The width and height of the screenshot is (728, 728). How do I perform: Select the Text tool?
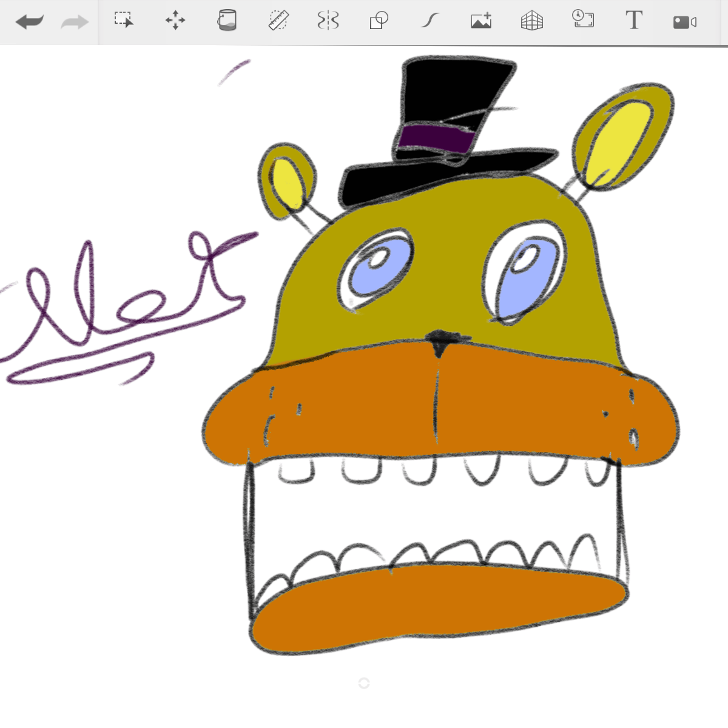[x=634, y=20]
